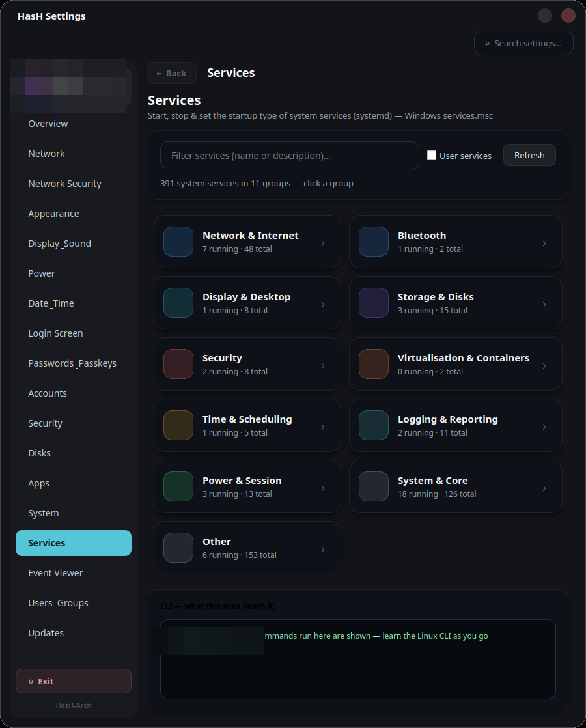The image size is (586, 728).
Task: Open Overview in the sidebar
Action: 74,124
